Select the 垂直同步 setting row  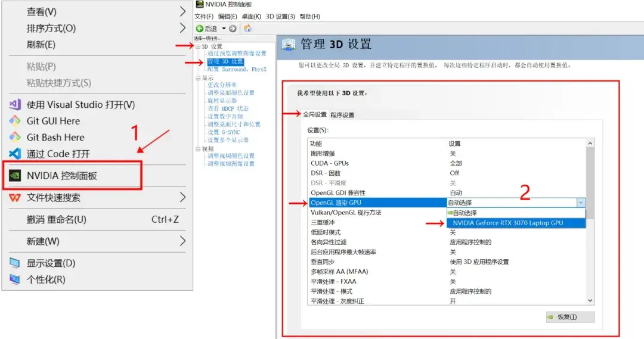tap(447, 262)
